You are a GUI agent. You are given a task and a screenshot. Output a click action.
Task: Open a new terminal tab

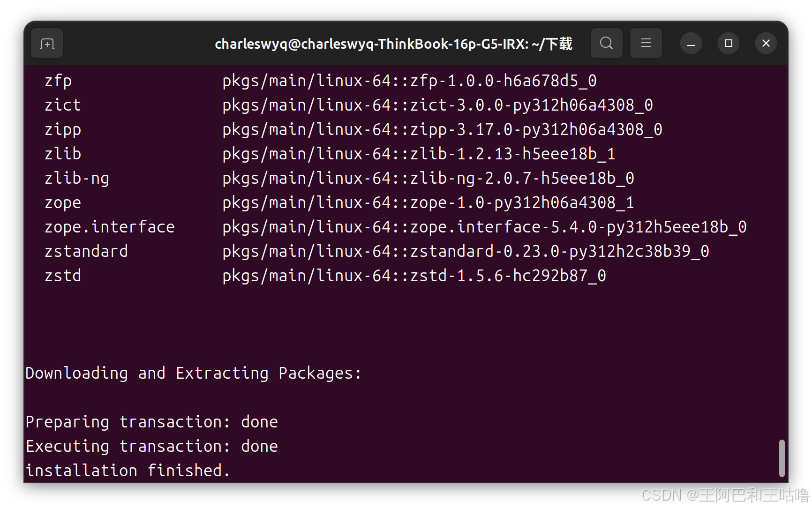point(46,43)
